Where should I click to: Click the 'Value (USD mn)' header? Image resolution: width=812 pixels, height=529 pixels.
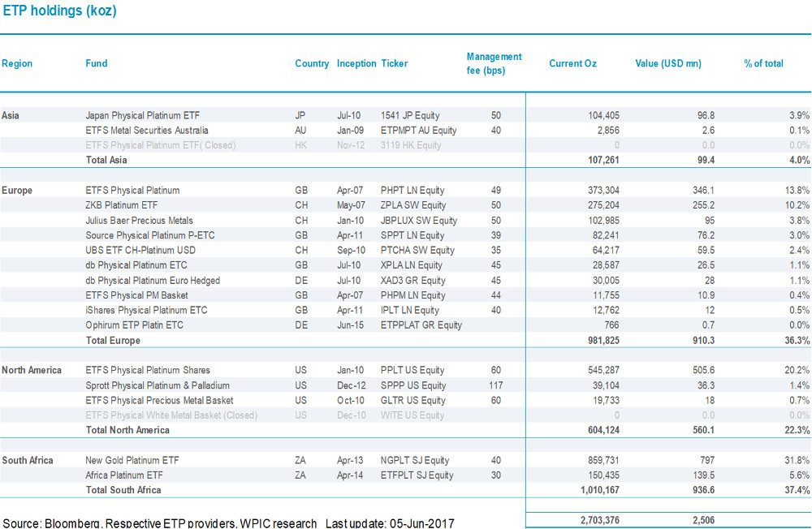(668, 63)
